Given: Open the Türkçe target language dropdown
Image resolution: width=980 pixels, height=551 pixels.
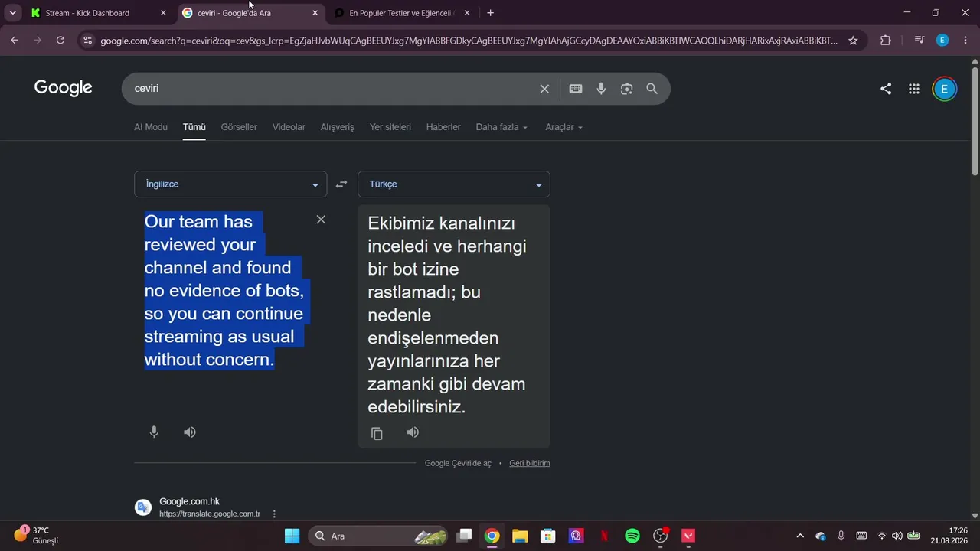Looking at the screenshot, I should 454,184.
